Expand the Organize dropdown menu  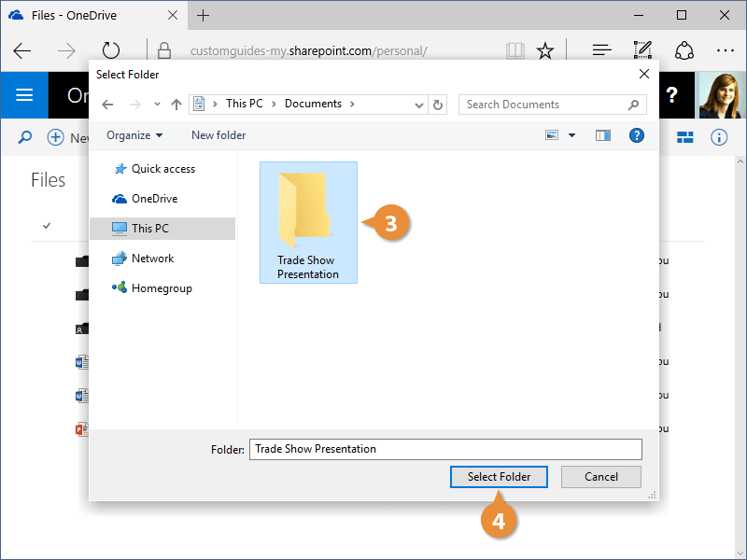click(134, 135)
